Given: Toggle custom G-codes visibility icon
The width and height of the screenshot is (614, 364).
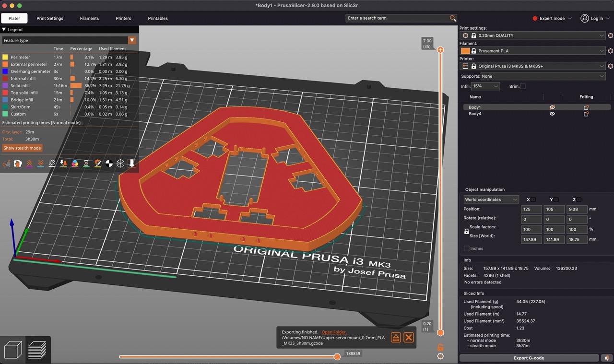Looking at the screenshot, I should click(x=98, y=164).
